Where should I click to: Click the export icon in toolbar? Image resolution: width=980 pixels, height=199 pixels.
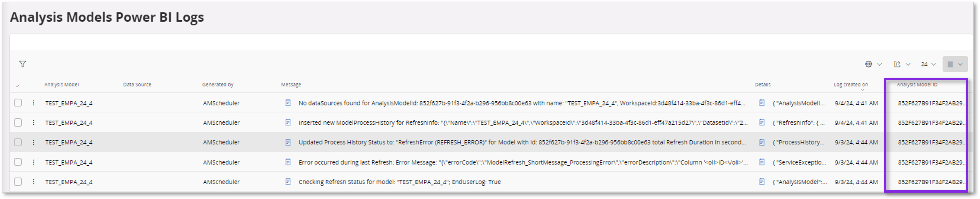(x=897, y=64)
